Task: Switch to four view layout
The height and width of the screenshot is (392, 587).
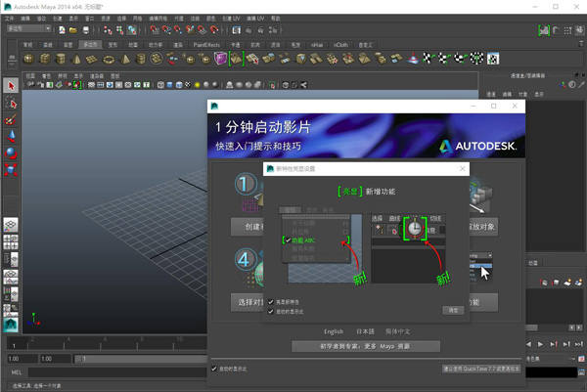Action: [x=11, y=242]
